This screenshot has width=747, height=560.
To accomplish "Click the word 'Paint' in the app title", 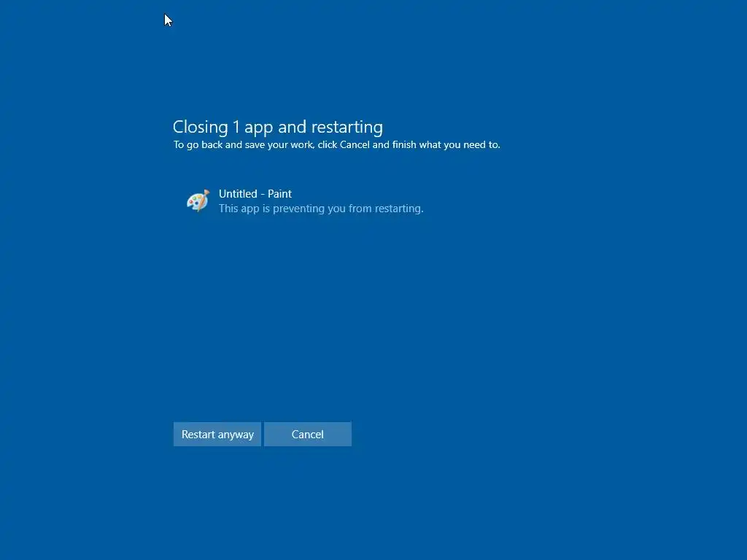I will pos(279,194).
